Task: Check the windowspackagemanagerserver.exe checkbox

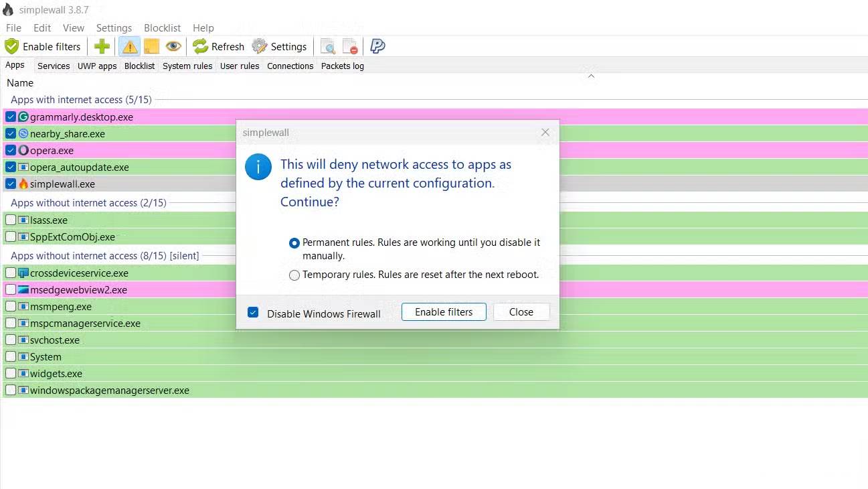Action: tap(11, 390)
